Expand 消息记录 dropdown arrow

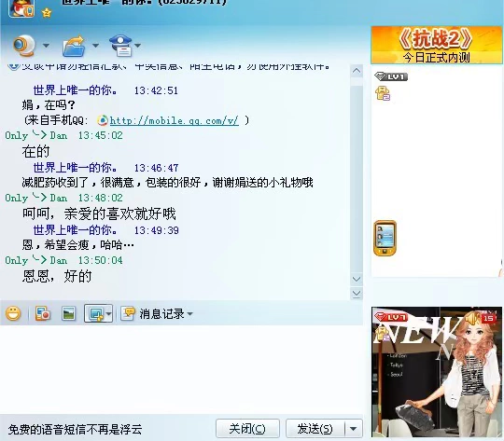(189, 314)
